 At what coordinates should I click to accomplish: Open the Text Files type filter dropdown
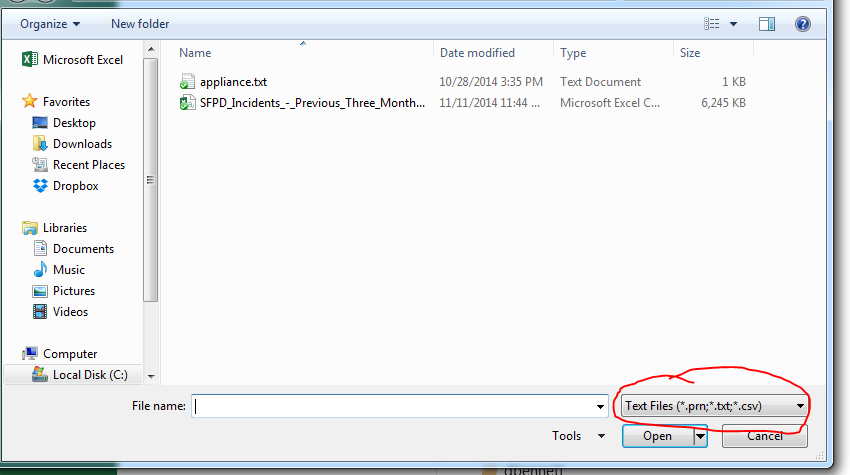point(714,406)
